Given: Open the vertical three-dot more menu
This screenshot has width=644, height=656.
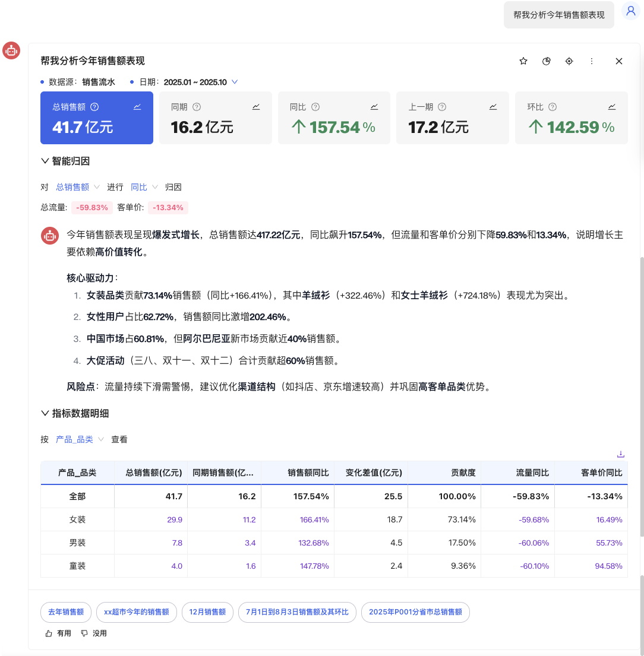Looking at the screenshot, I should [x=592, y=61].
